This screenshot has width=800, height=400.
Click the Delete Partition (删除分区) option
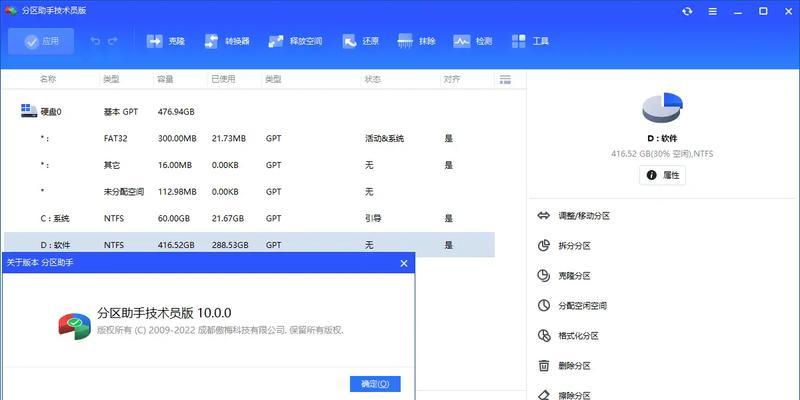pos(574,366)
